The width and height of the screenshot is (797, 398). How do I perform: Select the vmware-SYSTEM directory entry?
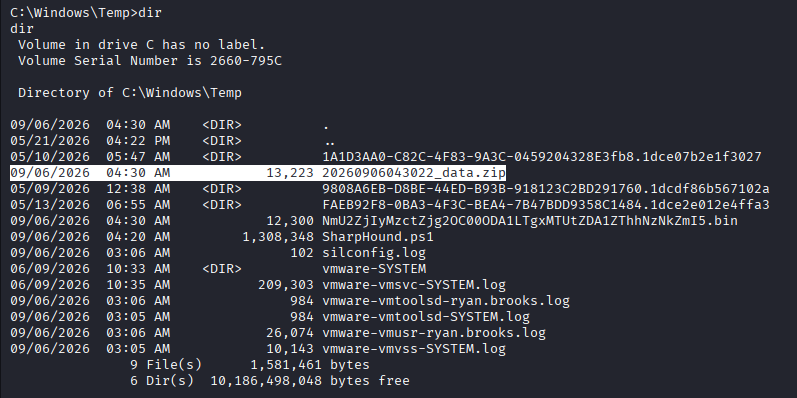(374, 268)
